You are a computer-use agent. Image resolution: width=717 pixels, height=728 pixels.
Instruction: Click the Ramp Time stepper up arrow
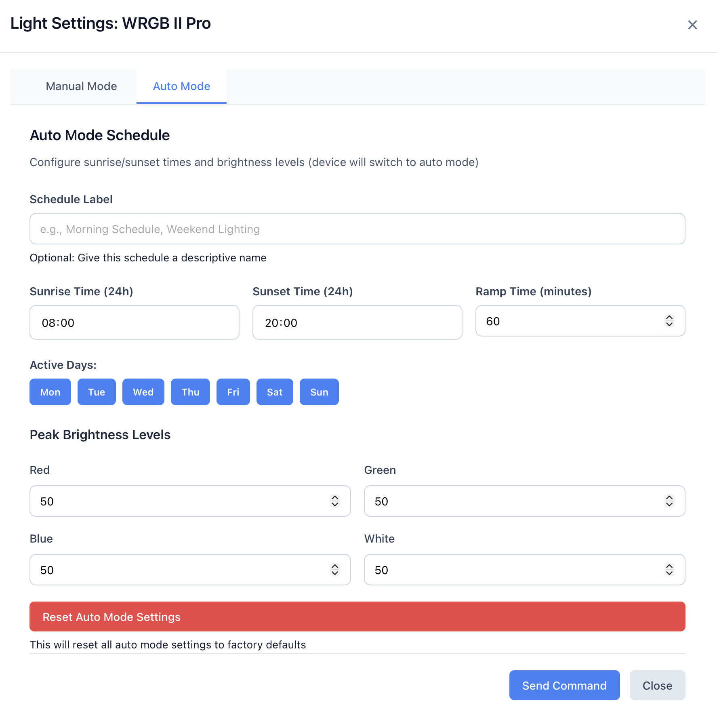click(x=669, y=318)
